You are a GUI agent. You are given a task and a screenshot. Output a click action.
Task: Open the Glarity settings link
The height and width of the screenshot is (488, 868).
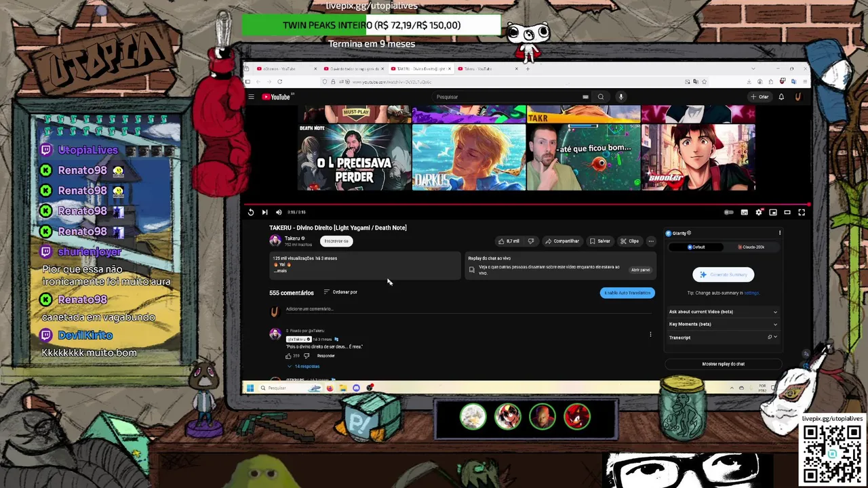coord(751,293)
